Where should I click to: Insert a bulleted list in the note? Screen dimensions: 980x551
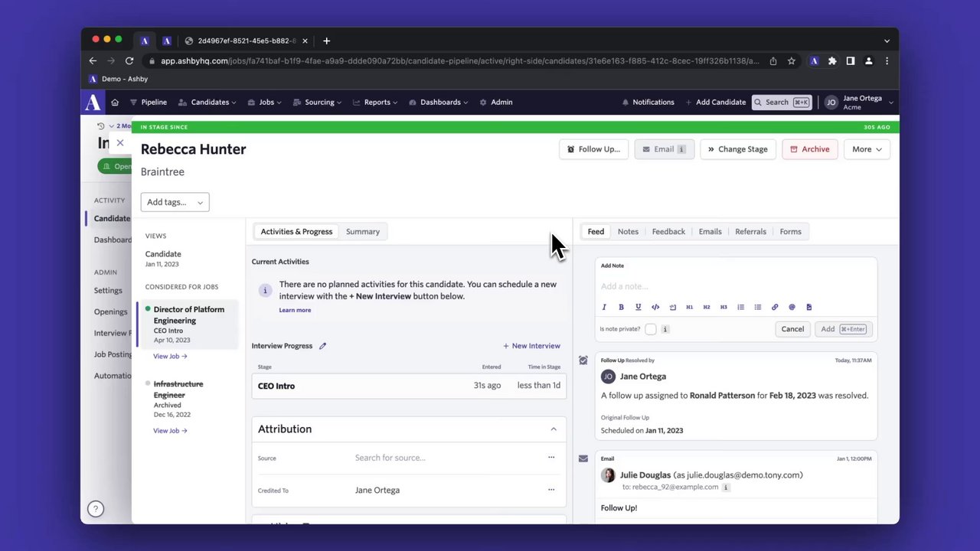(757, 307)
